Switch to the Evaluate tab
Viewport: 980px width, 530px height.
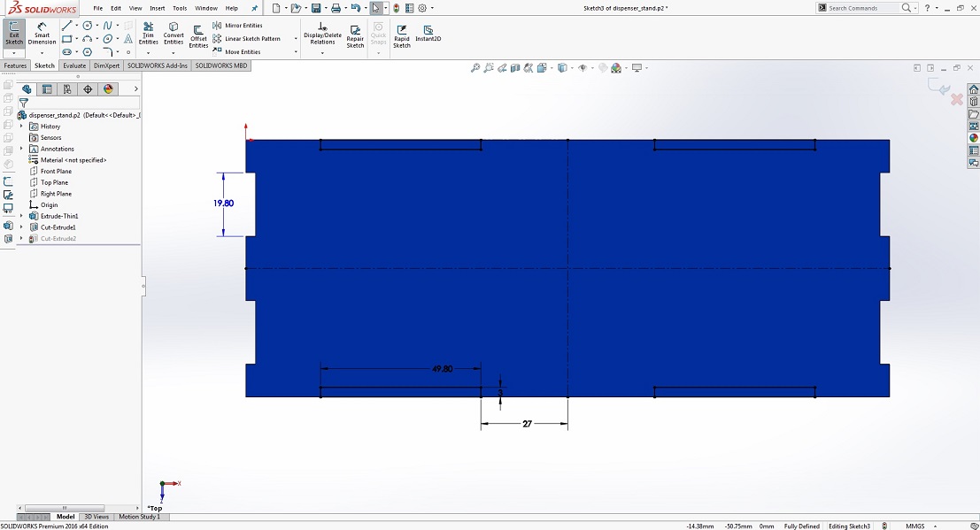click(73, 65)
